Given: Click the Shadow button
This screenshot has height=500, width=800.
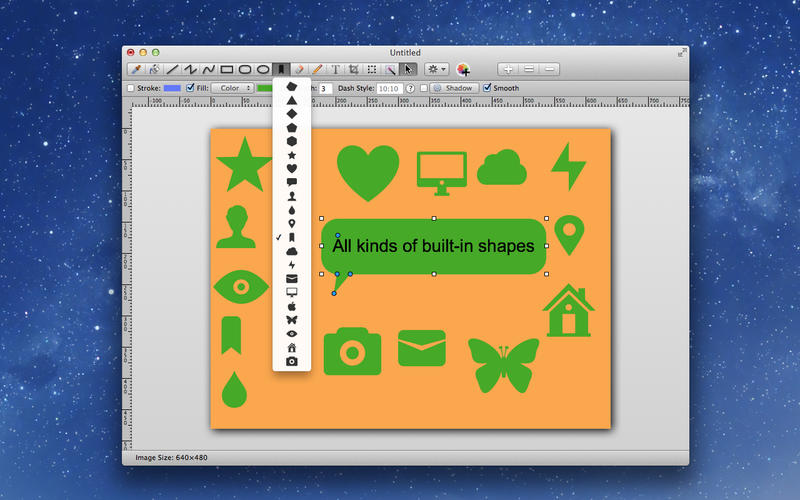Looking at the screenshot, I should [453, 88].
